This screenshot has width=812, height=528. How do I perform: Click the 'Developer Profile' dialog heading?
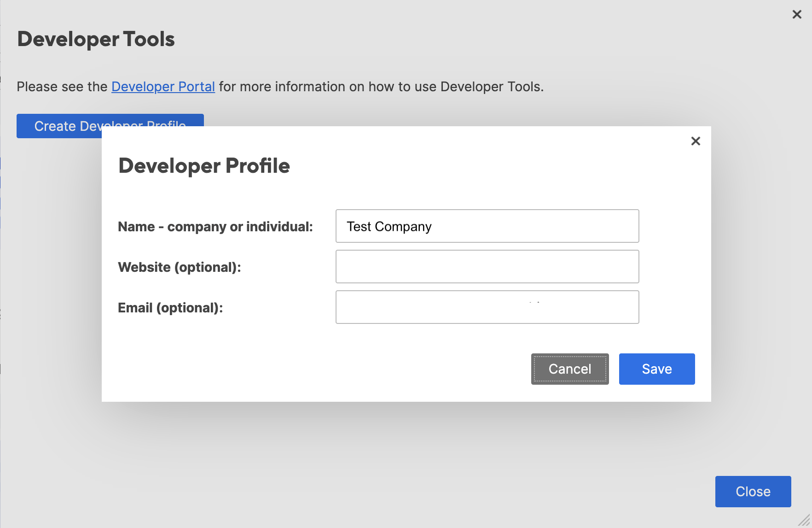pos(204,166)
